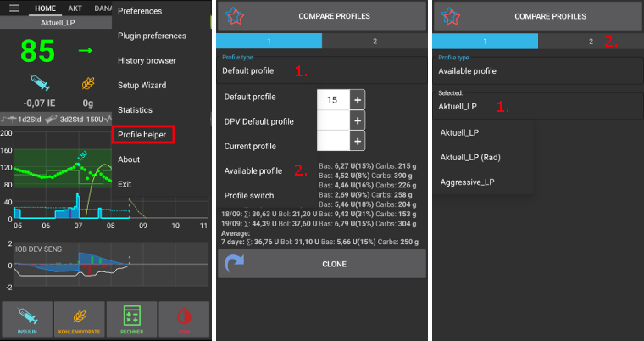Click the value field showing 15
Image resolution: width=644 pixels, height=341 pixels.
[x=333, y=100]
